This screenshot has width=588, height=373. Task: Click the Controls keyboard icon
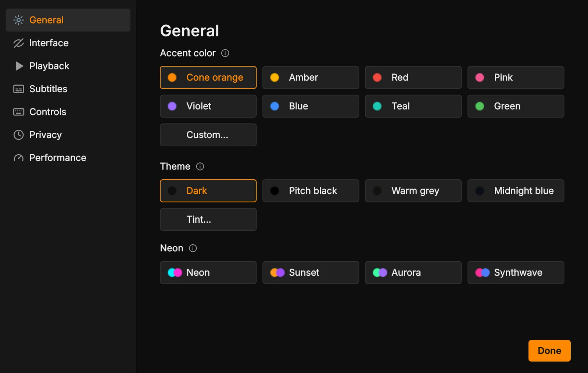[18, 112]
